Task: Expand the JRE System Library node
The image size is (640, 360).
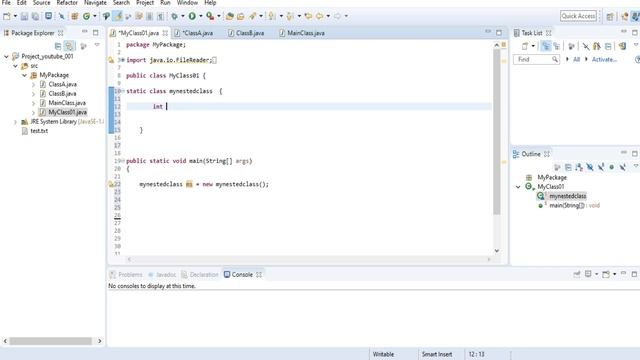Action: point(15,122)
